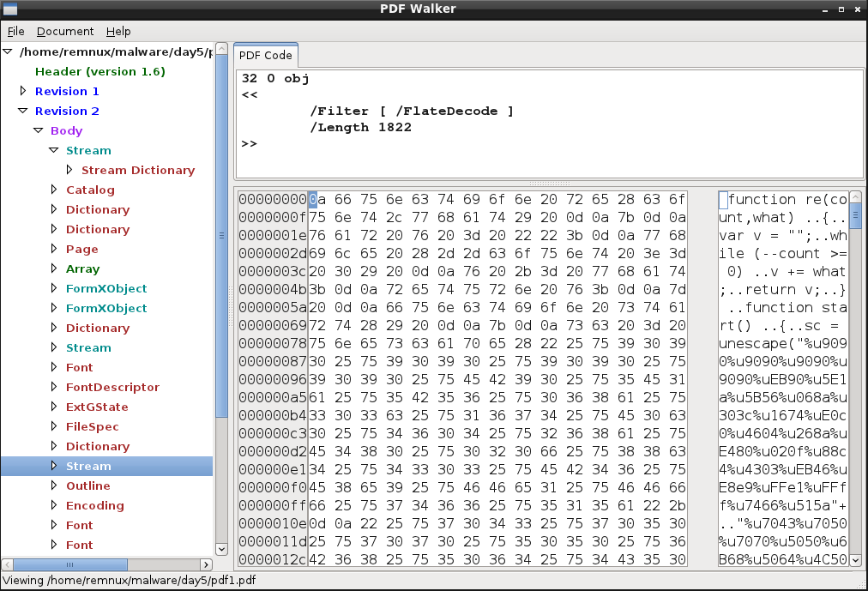Collapse the Revision 2 node
Image resolution: width=868 pixels, height=591 pixels.
pos(23,111)
